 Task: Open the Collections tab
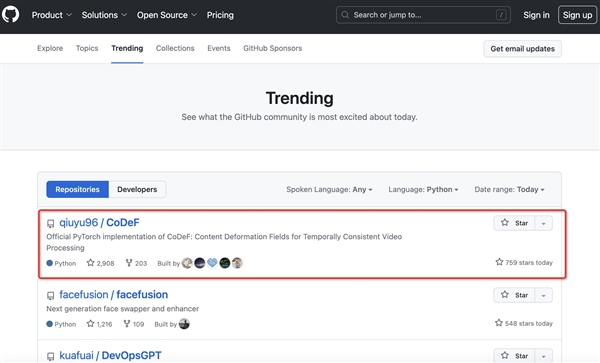(x=175, y=48)
